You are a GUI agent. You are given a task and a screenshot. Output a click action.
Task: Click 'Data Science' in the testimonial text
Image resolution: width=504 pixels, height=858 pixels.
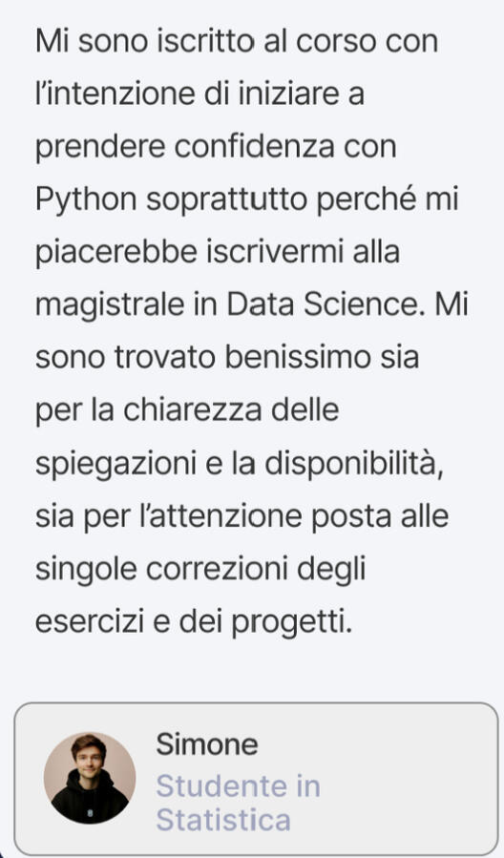tap(323, 304)
